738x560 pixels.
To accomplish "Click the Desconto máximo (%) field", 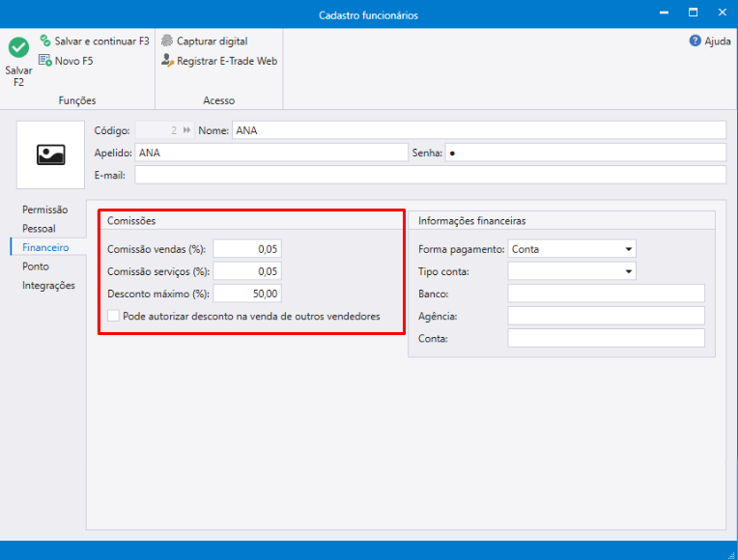I will [x=247, y=294].
